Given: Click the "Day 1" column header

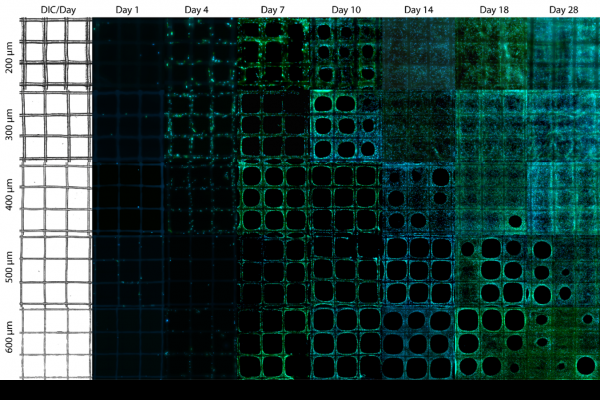Looking at the screenshot, I should coord(128,9).
